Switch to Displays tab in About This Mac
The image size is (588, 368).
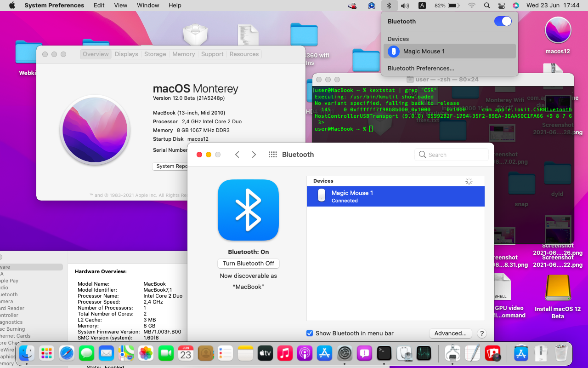coord(126,54)
